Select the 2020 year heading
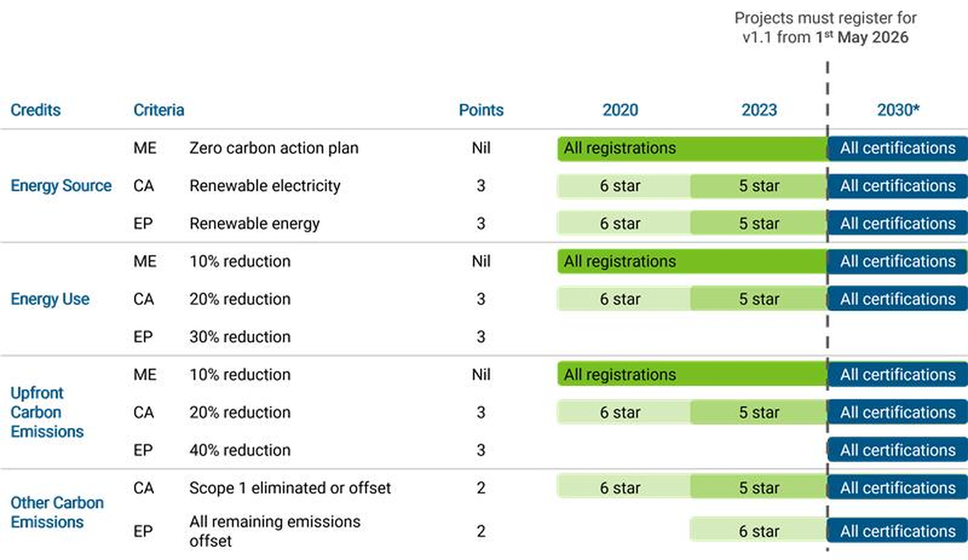The width and height of the screenshot is (968, 560). [x=620, y=110]
